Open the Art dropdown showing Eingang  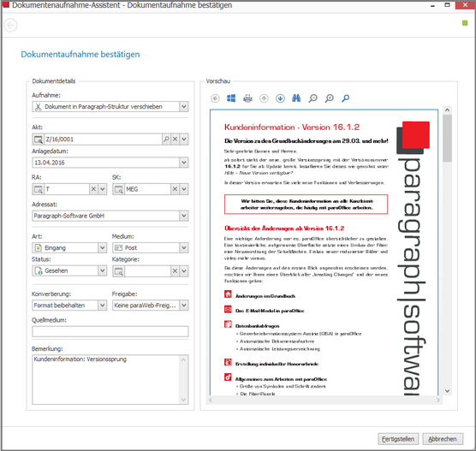(102, 247)
